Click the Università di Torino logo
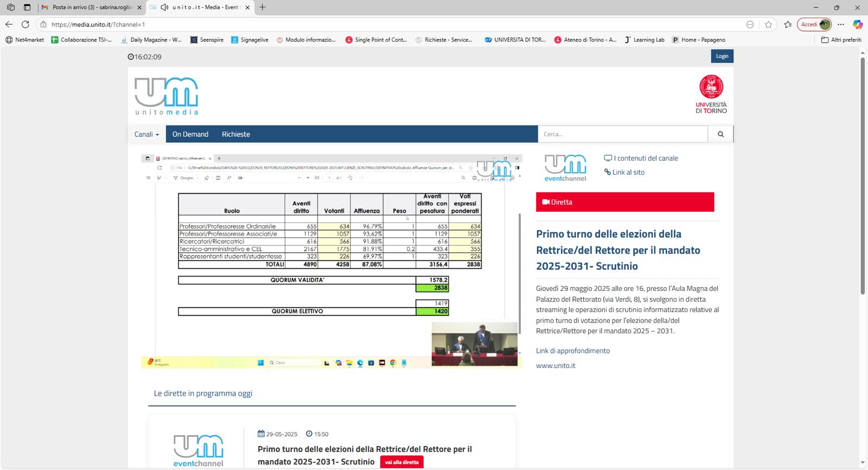868x470 pixels. click(711, 94)
